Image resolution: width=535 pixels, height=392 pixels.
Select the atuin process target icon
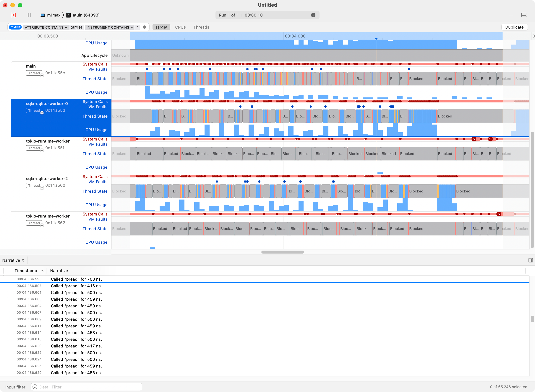[x=68, y=15]
